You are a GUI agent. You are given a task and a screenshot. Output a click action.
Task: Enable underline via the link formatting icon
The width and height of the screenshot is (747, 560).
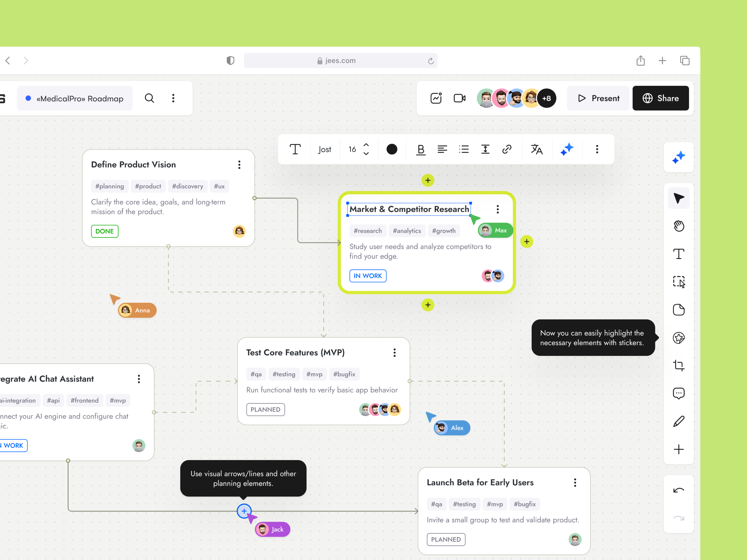click(507, 149)
